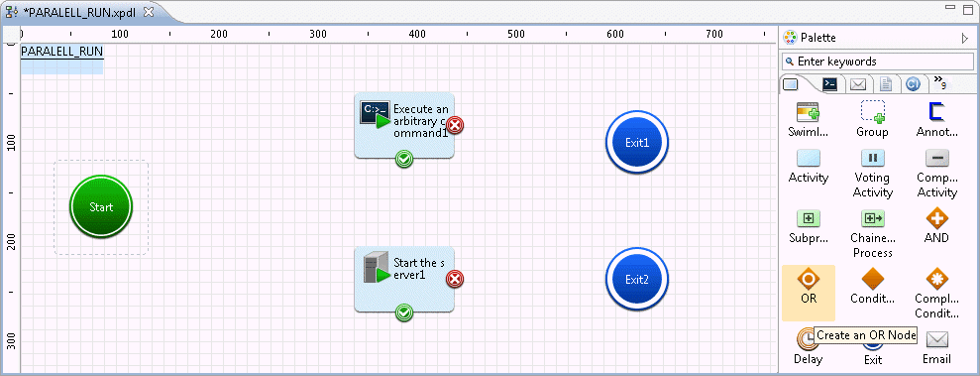The height and width of the screenshot is (376, 980).
Task: Select the Swimlane palette tool
Action: (x=809, y=120)
